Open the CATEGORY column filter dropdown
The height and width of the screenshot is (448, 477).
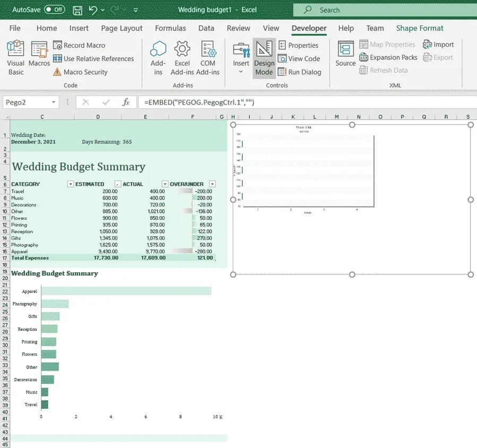tap(70, 184)
